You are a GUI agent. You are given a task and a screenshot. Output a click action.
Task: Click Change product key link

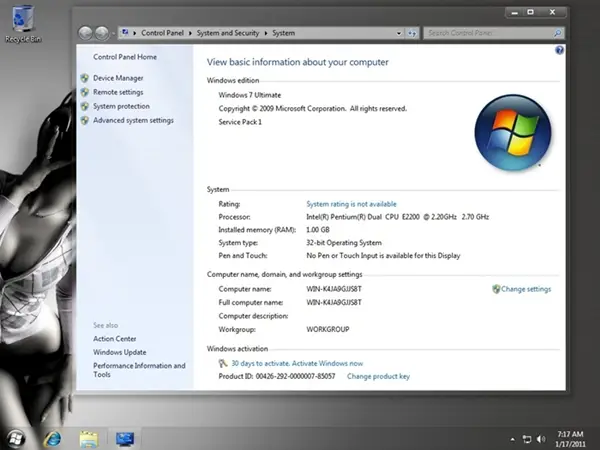click(378, 376)
